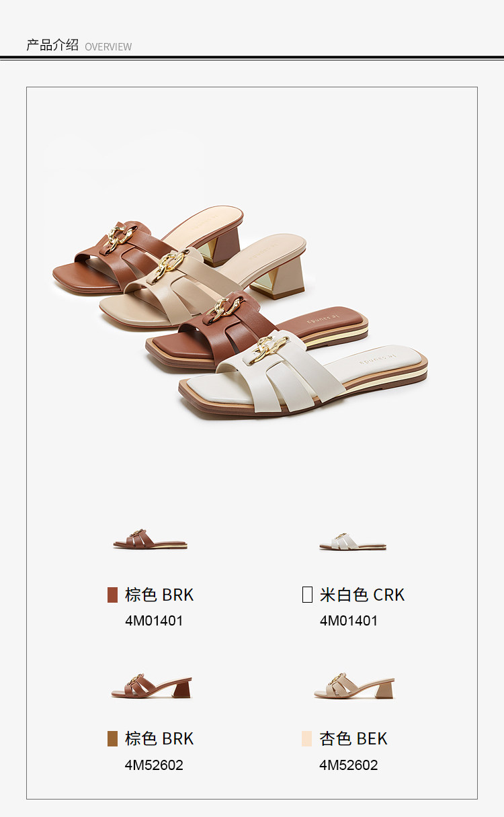504x817 pixels.
Task: View the brown block-heel sandal thumbnail
Action: click(x=151, y=687)
